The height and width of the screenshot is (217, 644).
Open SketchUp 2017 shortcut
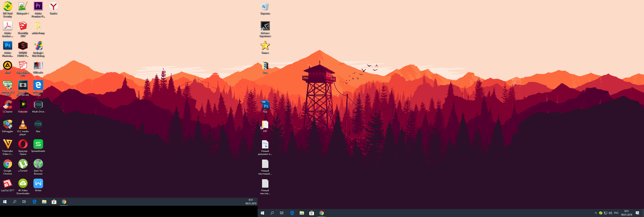pyautogui.click(x=23, y=30)
